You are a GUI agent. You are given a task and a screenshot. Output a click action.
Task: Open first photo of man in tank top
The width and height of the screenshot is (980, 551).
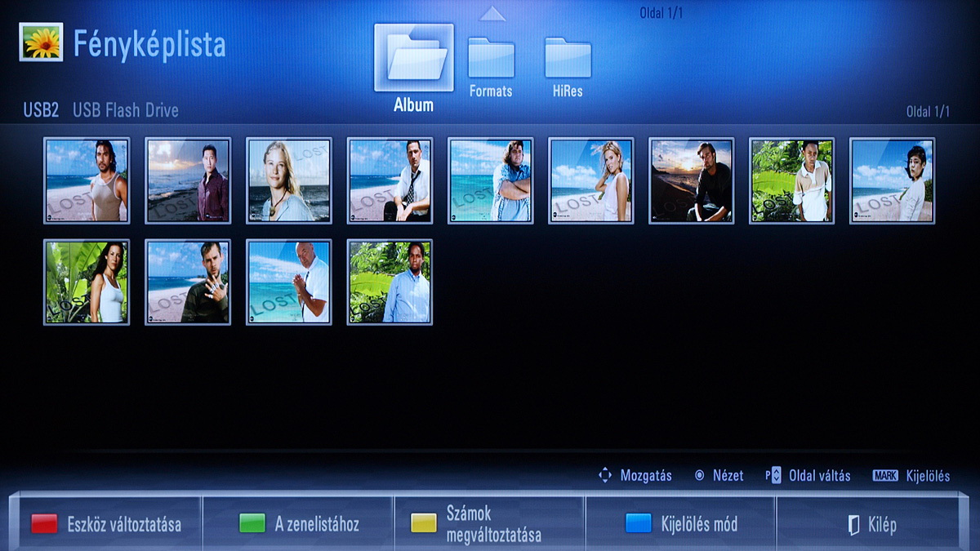(x=87, y=180)
